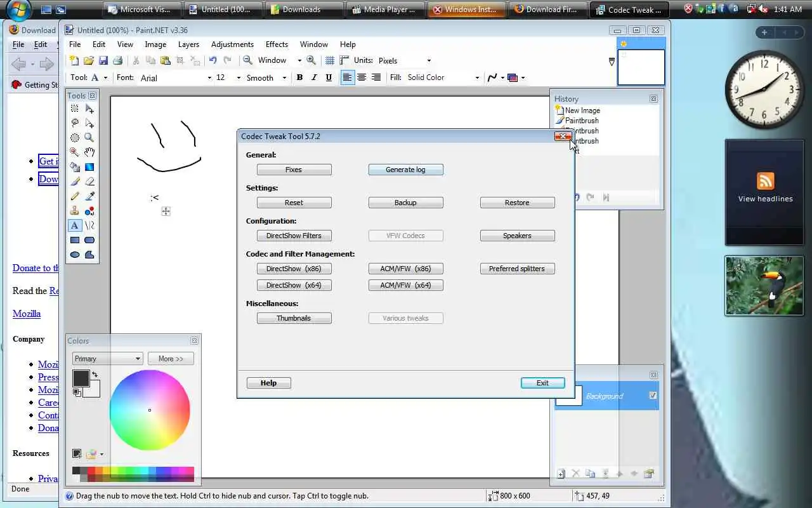Click Fixes in Codec Tweak Tool
The height and width of the screenshot is (508, 812).
(x=294, y=170)
